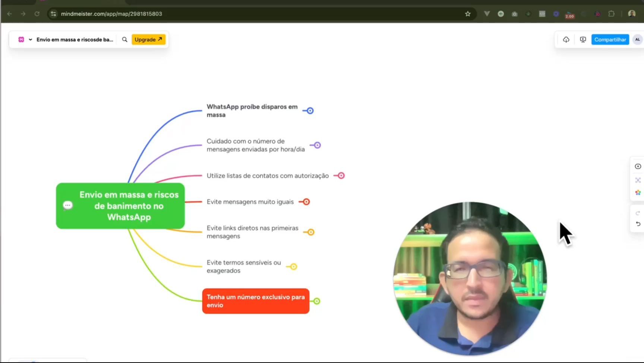Open the site information icon in the address bar
Viewport: 644px width, 363px height.
click(53, 14)
